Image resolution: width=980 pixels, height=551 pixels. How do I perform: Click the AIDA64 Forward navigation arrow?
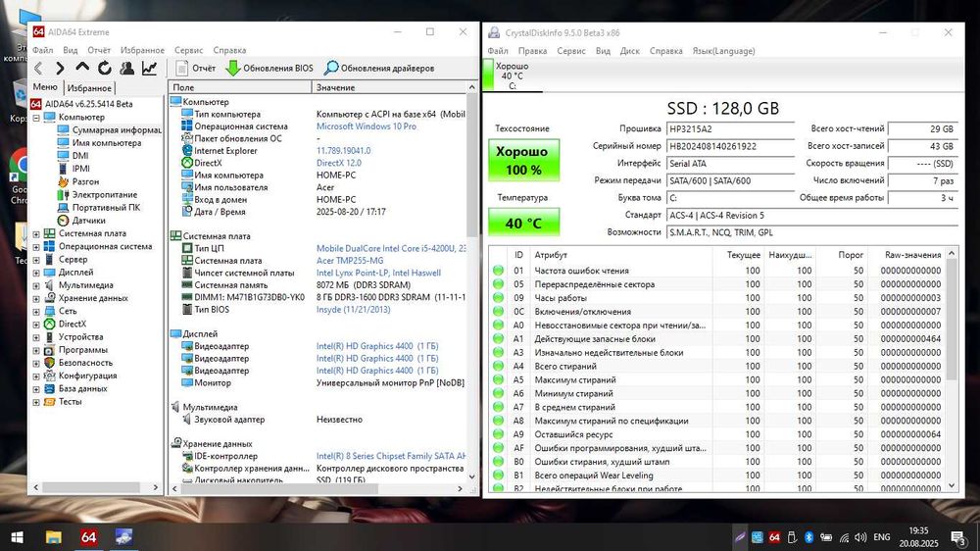tap(60, 69)
